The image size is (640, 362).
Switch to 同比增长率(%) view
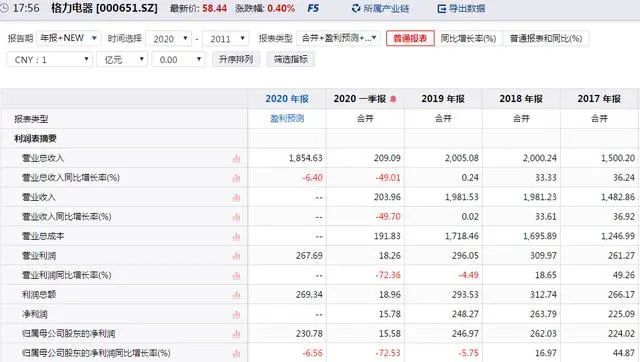coord(468,38)
